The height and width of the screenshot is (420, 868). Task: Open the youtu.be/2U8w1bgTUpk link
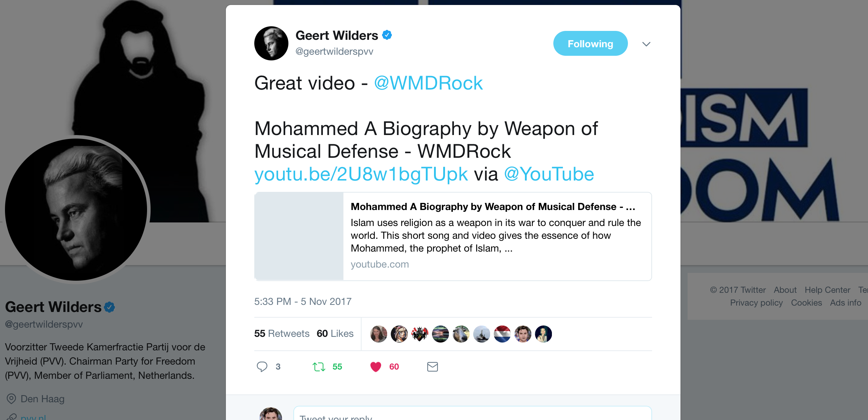click(361, 174)
